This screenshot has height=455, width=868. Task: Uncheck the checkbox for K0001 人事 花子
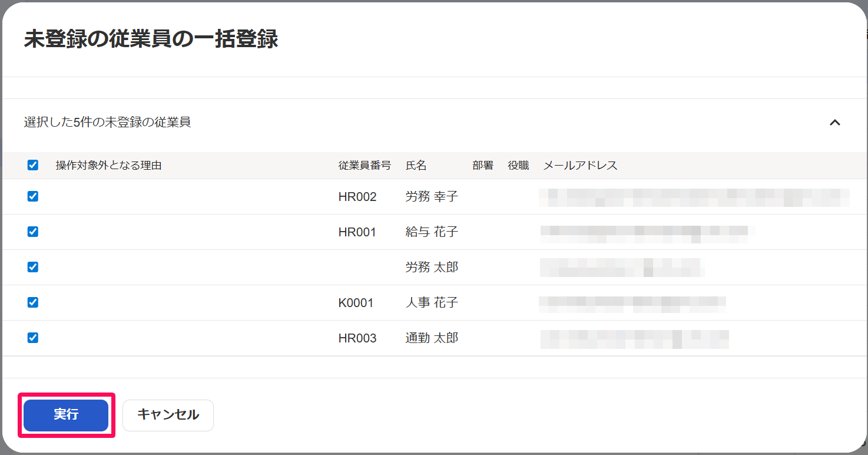click(x=33, y=302)
